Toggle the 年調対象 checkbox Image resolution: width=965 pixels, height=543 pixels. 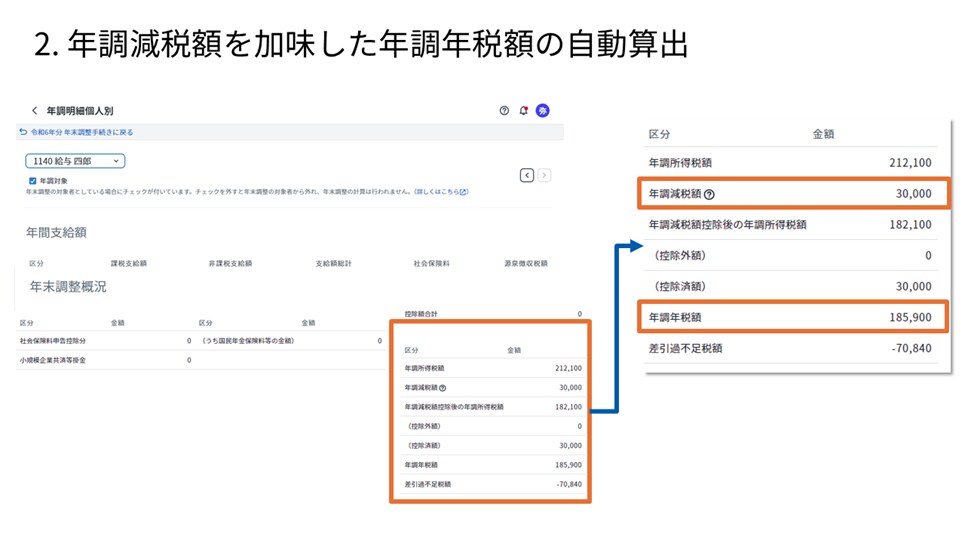pos(33,181)
